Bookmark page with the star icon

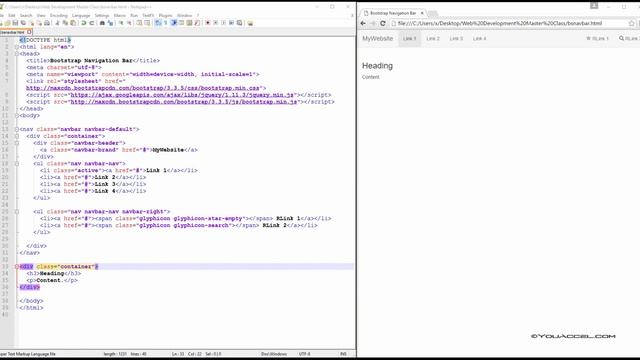click(631, 23)
